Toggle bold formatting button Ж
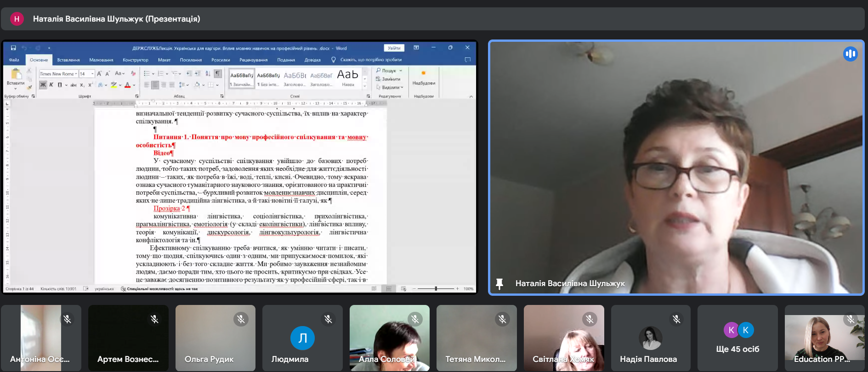Image resolution: width=868 pixels, height=372 pixels. click(x=43, y=85)
